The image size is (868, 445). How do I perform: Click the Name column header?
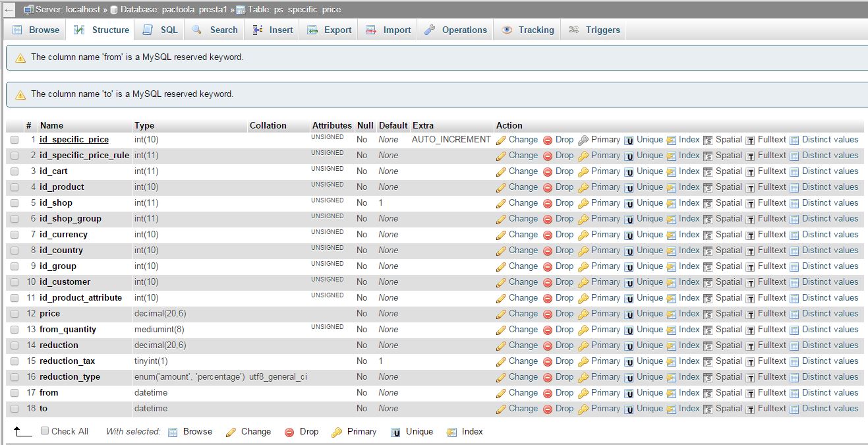(x=51, y=125)
